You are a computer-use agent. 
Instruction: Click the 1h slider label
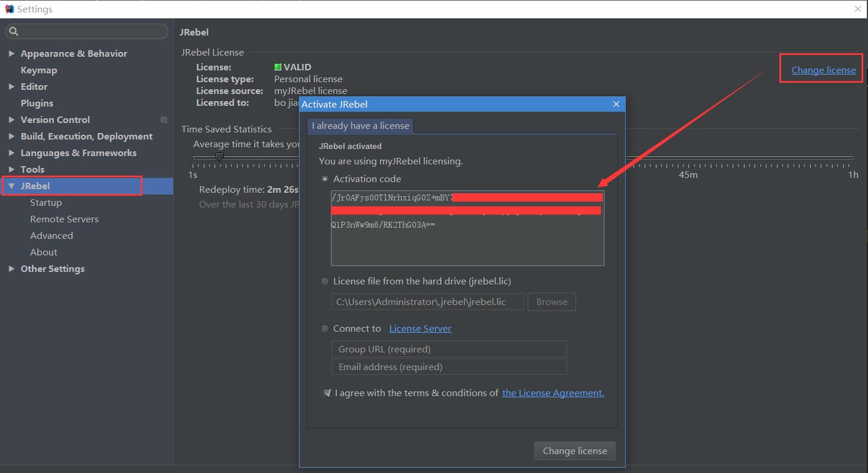(x=853, y=175)
